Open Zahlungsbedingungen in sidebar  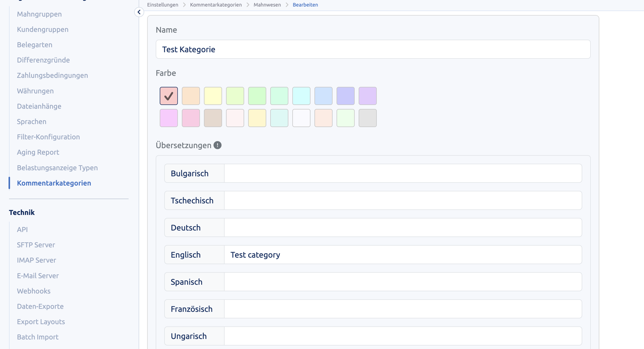coord(52,75)
